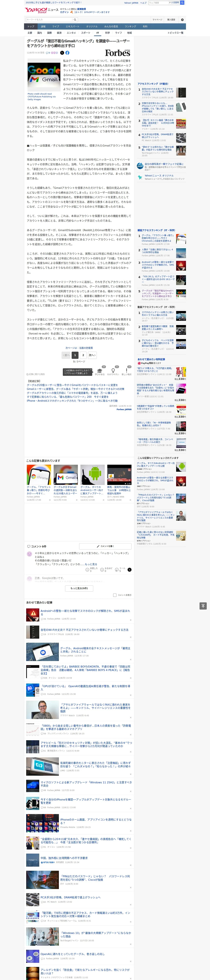Click the keyword search magnifier icon
The height and width of the screenshot is (980, 210).
pos(75,19)
